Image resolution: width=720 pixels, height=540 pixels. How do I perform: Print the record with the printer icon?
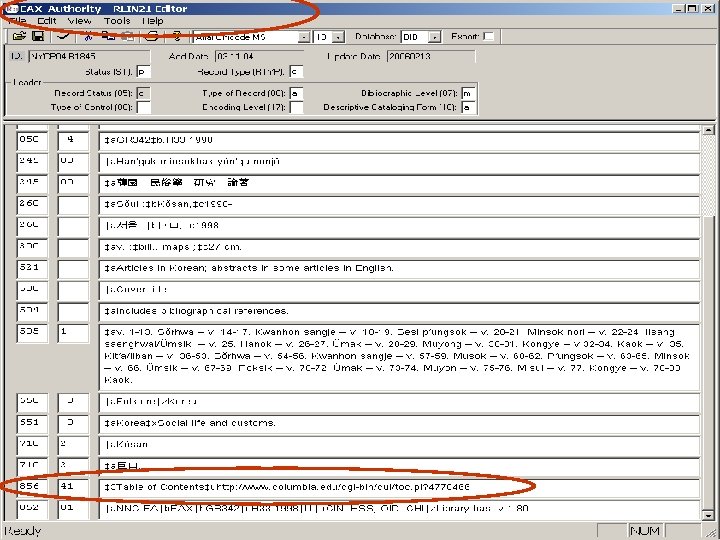click(x=153, y=36)
